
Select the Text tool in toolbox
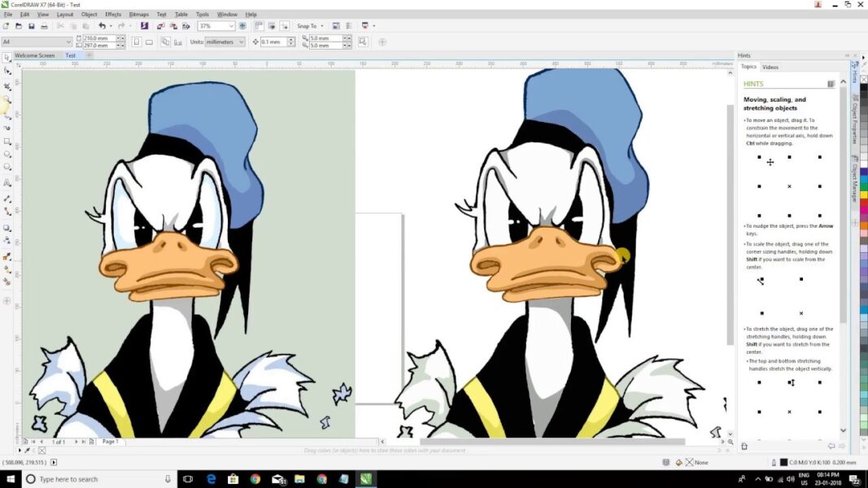point(7,182)
